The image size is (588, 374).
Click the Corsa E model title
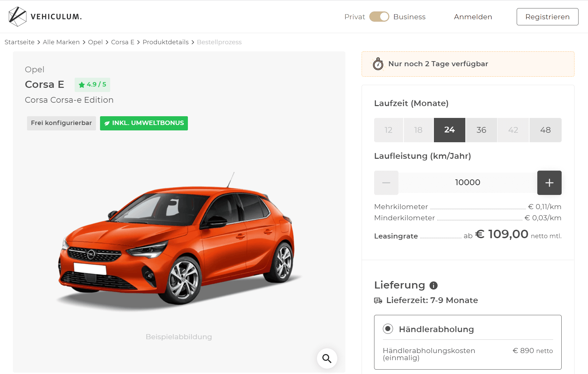point(45,84)
